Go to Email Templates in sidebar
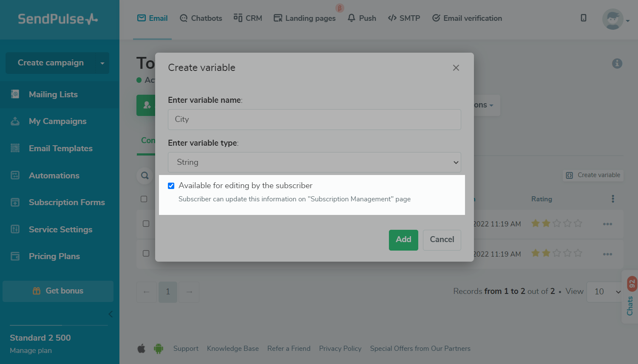 pyautogui.click(x=60, y=148)
